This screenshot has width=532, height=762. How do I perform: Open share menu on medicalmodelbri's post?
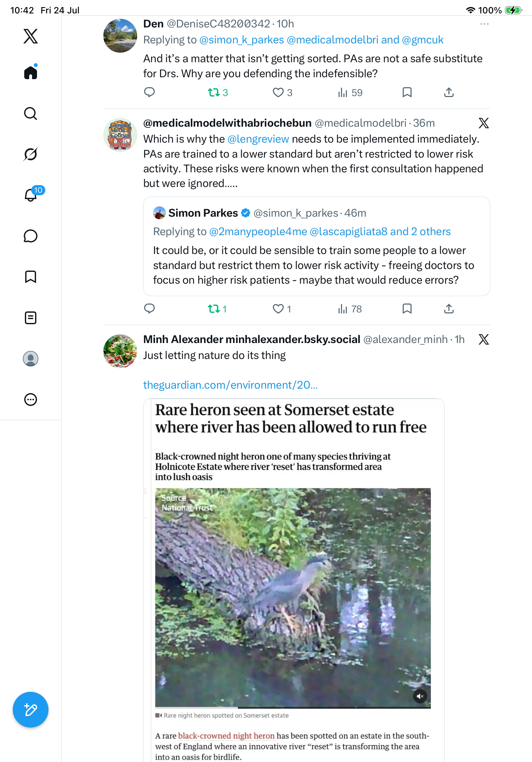point(449,309)
